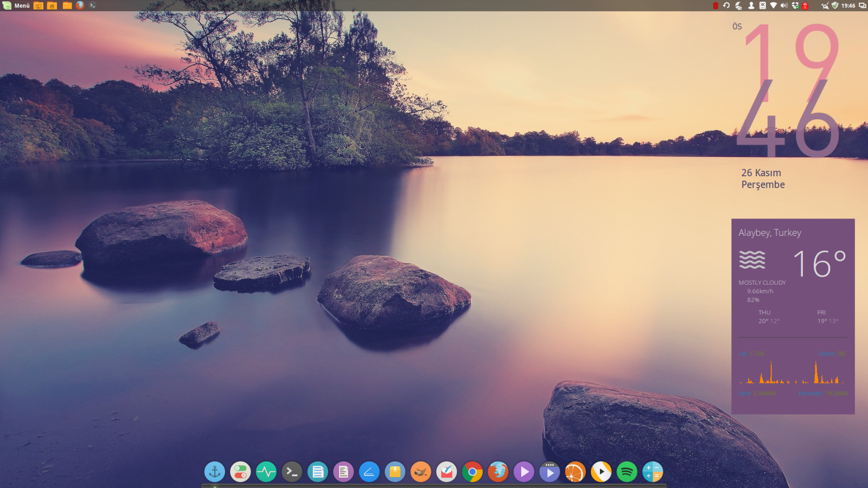Open the yellow play button app in dock
The width and height of the screenshot is (868, 488).
click(601, 472)
